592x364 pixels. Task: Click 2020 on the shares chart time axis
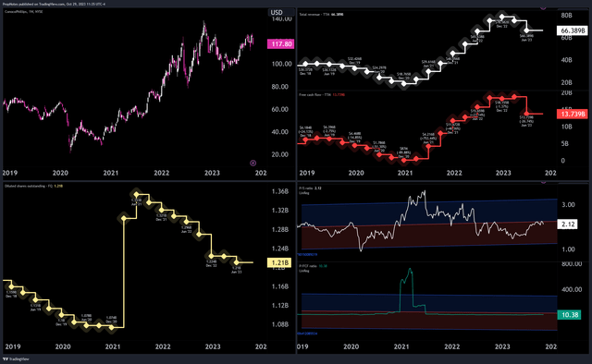(x=63, y=346)
